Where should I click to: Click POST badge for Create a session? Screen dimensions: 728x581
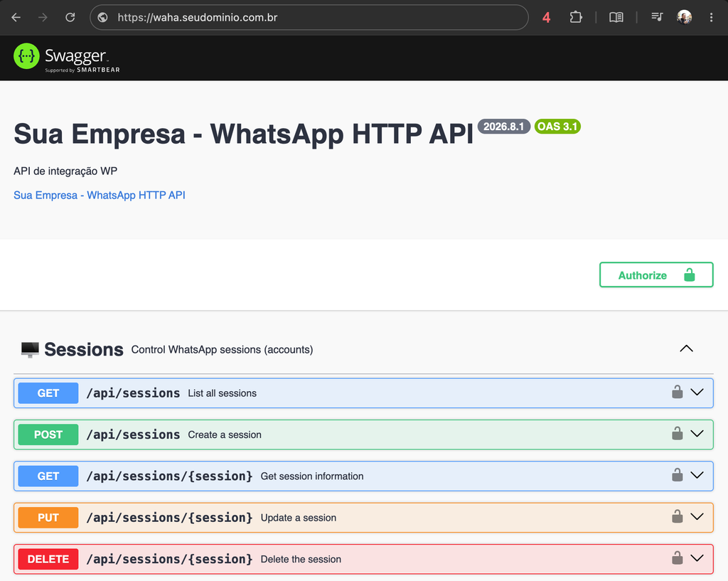(48, 435)
